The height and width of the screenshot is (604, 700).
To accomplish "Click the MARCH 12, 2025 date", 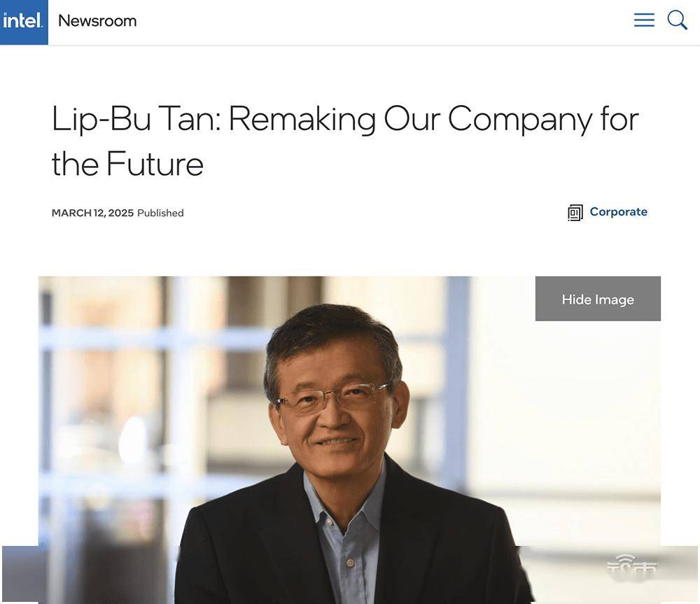I will pyautogui.click(x=92, y=213).
